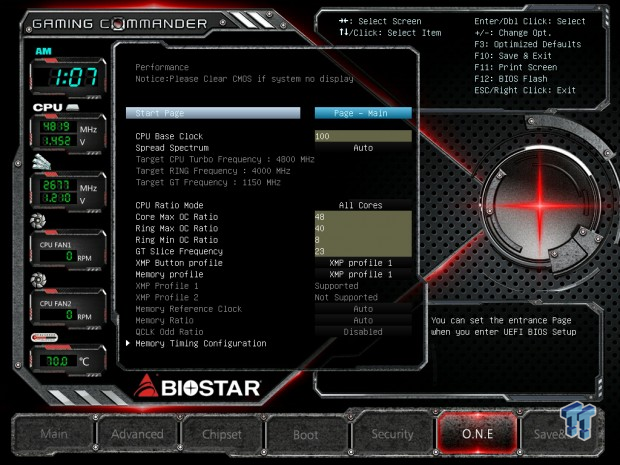The height and width of the screenshot is (465, 620).
Task: Click the F10: Save & Exit hint
Action: 513,56
